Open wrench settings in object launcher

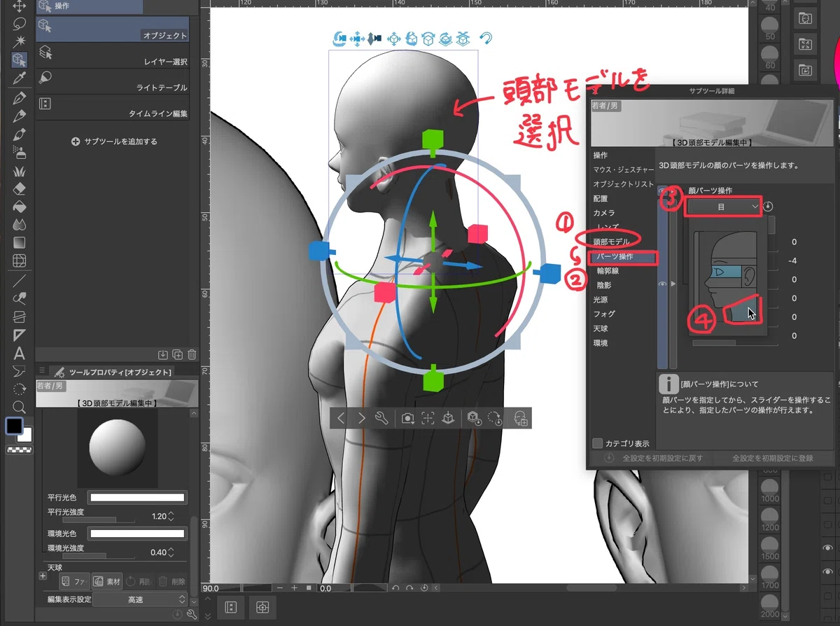tap(381, 418)
